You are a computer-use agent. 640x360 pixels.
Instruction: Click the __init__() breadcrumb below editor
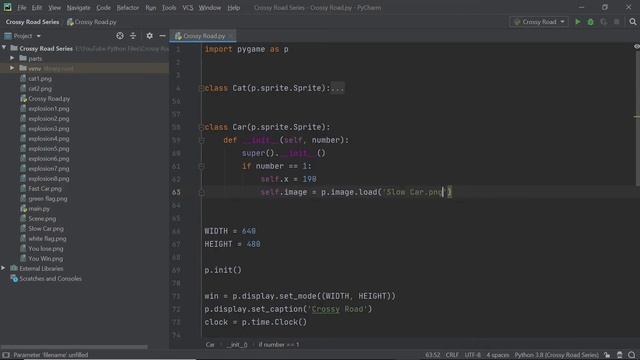tap(237, 345)
